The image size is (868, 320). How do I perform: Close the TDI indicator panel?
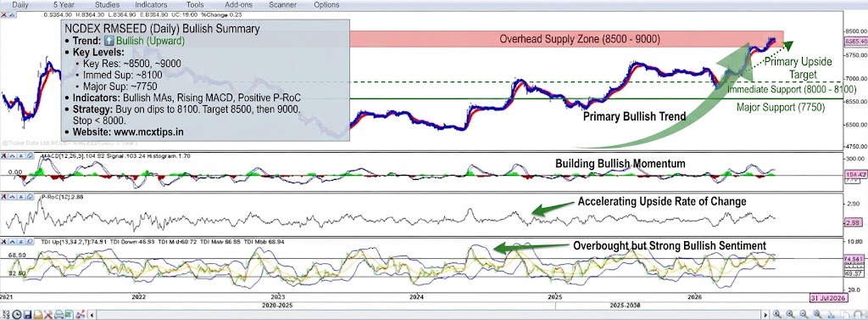point(4,242)
